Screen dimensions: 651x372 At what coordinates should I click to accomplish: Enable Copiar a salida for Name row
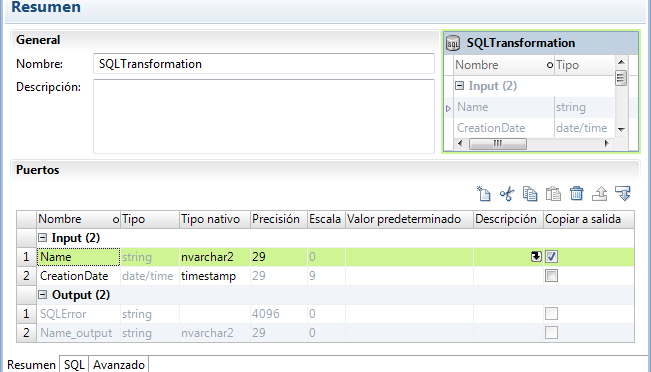click(x=551, y=257)
